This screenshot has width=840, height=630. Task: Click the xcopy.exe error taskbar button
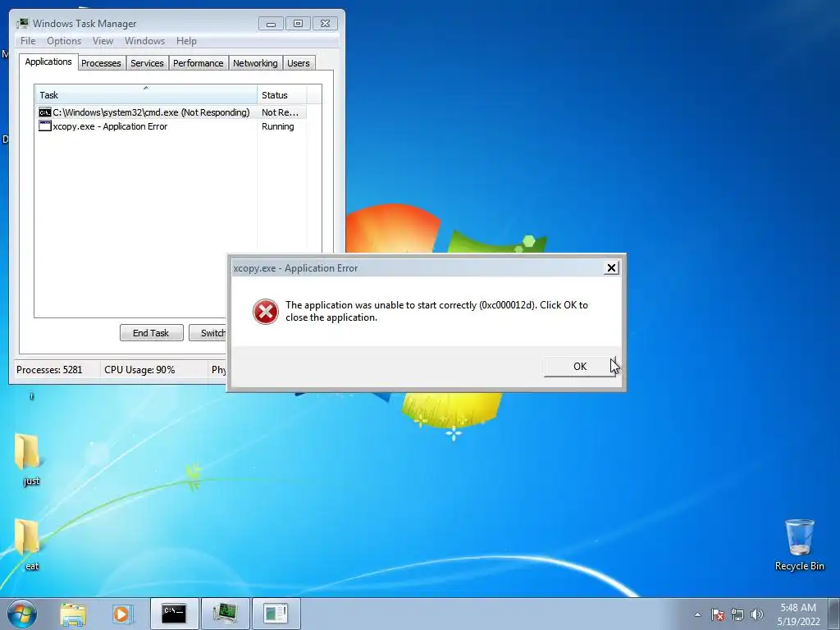[x=276, y=614]
